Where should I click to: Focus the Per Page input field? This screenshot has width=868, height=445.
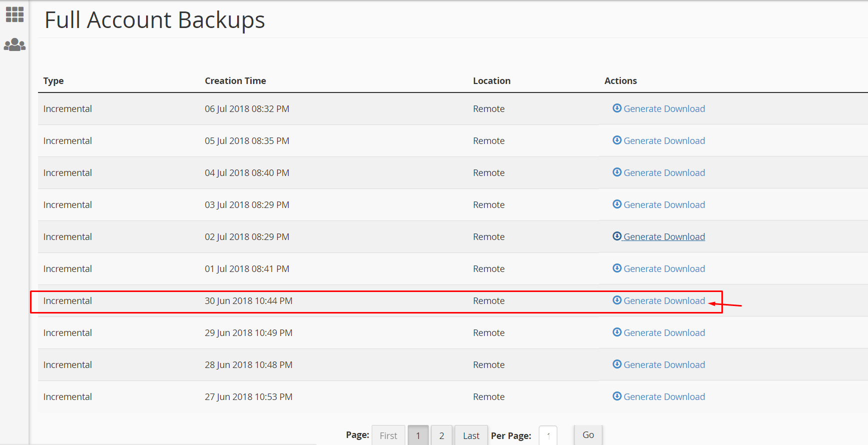click(x=548, y=435)
